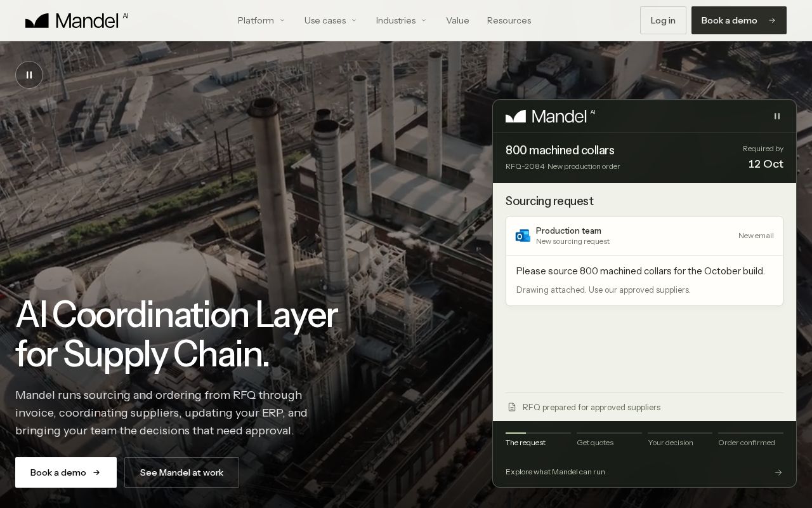Click the New email label
The width and height of the screenshot is (812, 508).
click(756, 236)
